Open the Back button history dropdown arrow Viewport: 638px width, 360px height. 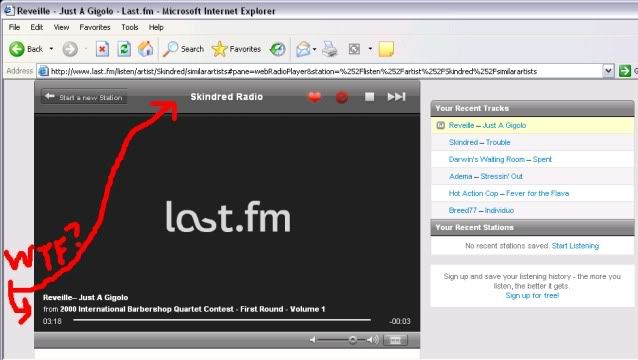coord(51,49)
